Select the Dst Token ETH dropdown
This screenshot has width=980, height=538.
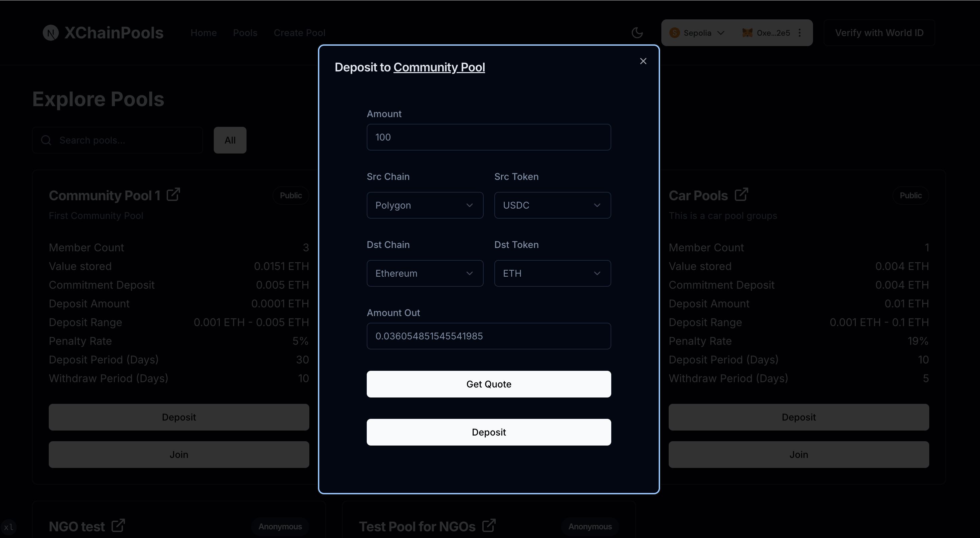pos(552,273)
